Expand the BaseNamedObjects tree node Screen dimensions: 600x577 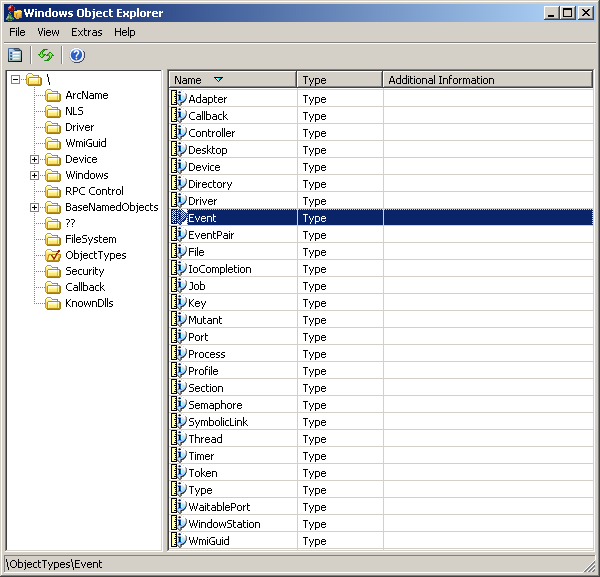click(x=34, y=208)
